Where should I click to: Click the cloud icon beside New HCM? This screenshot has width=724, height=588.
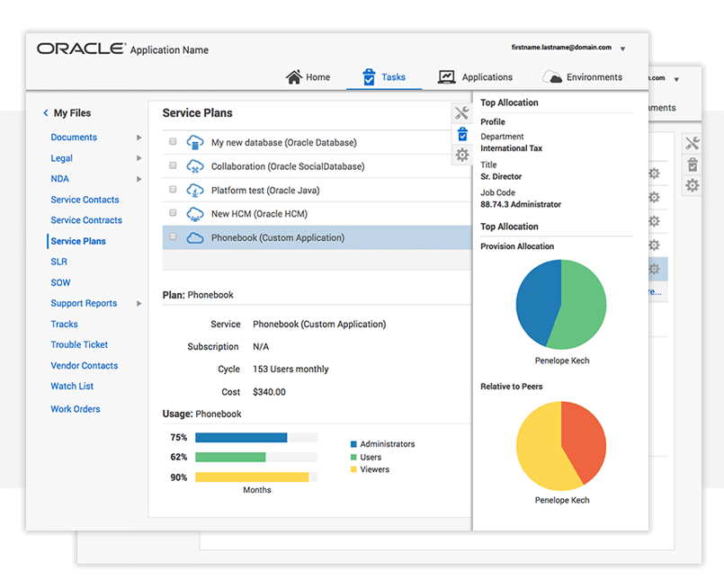195,214
